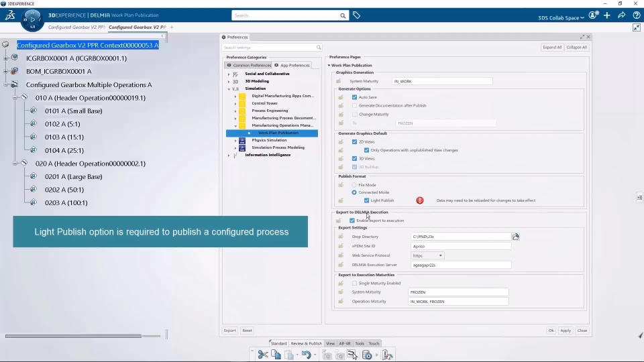Click the first greyed camera capture icon
This screenshot has height=362, width=644.
[327, 355]
